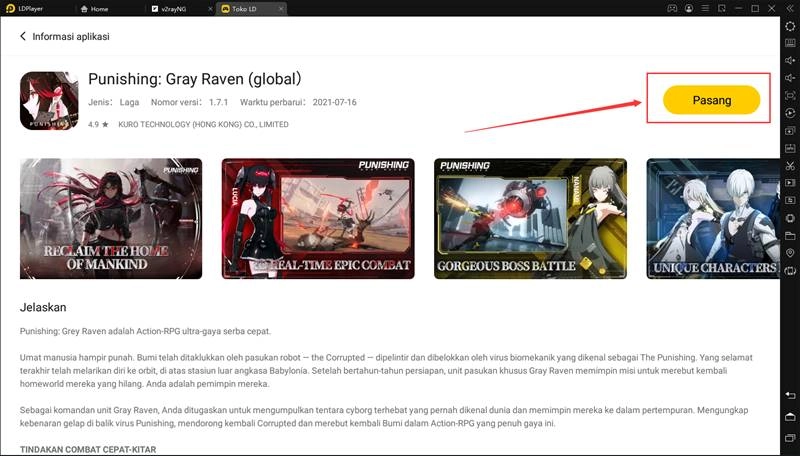Click the paragraph starting 'Umat manusia hampir punah'
Image resolution: width=800 pixels, height=456 pixels.
click(386, 371)
